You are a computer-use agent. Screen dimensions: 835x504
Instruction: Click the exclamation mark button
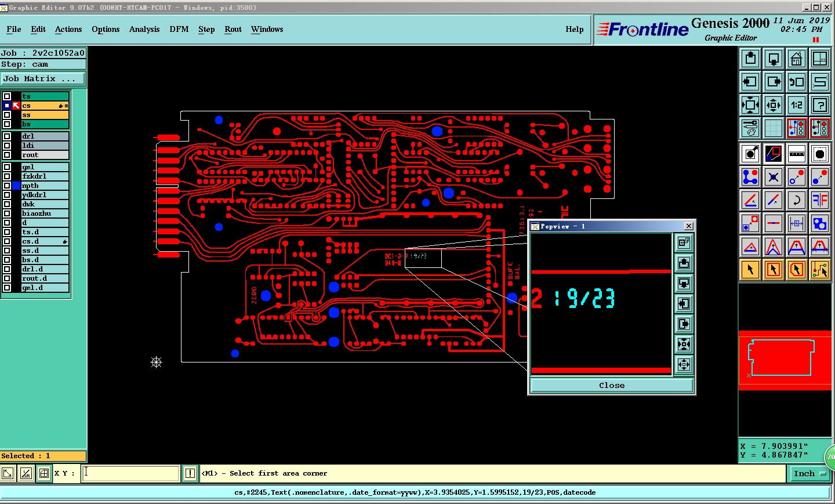(190, 473)
